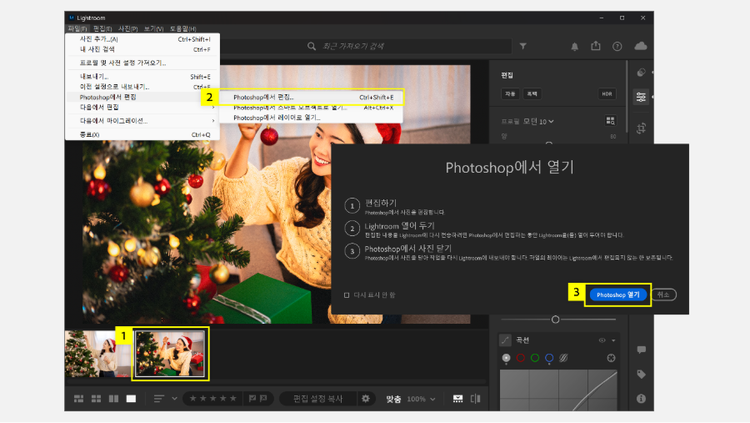This screenshot has height=423, width=750.
Task: Switch to photo grid view
Action: point(79,399)
